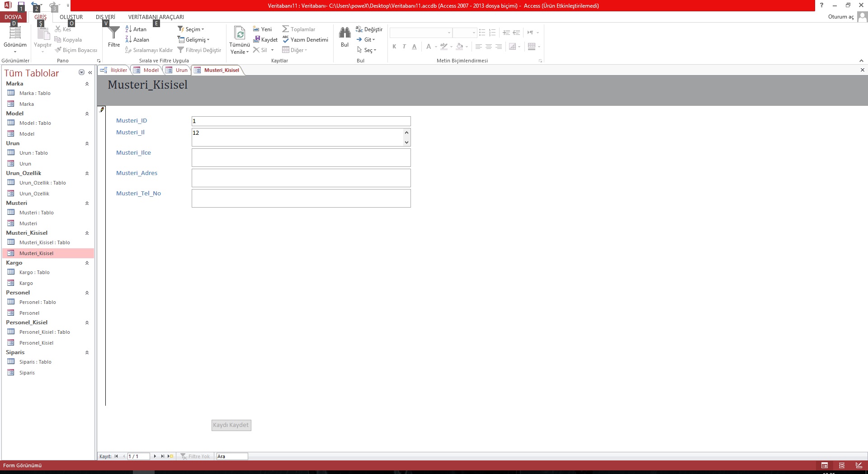Click Tümünü Yenile refresh icon

point(240,33)
